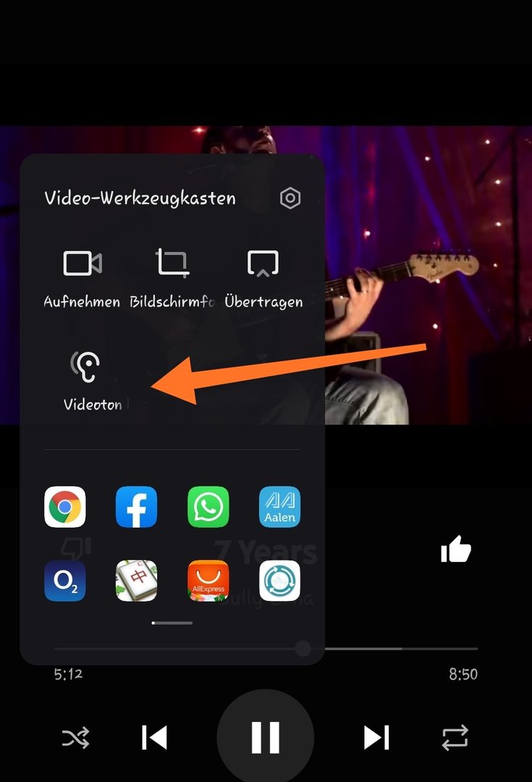Launch the AliExpress app
Screen dimensions: 532x782
208,581
